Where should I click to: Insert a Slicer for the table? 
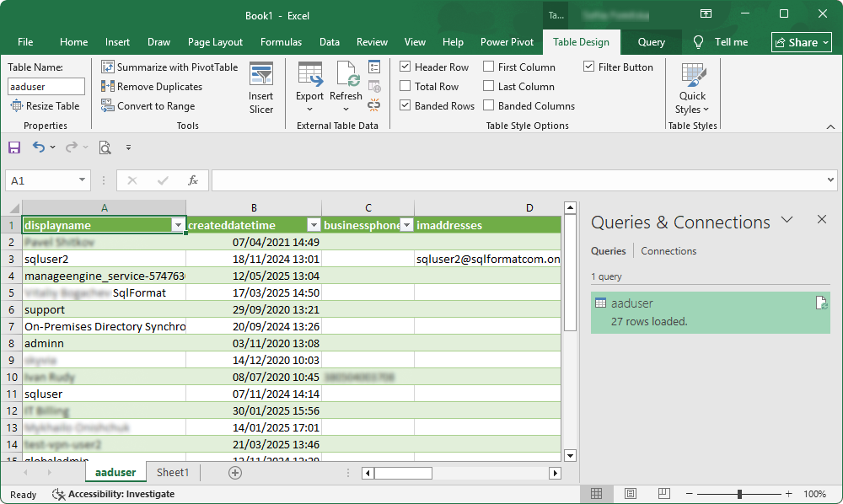261,84
